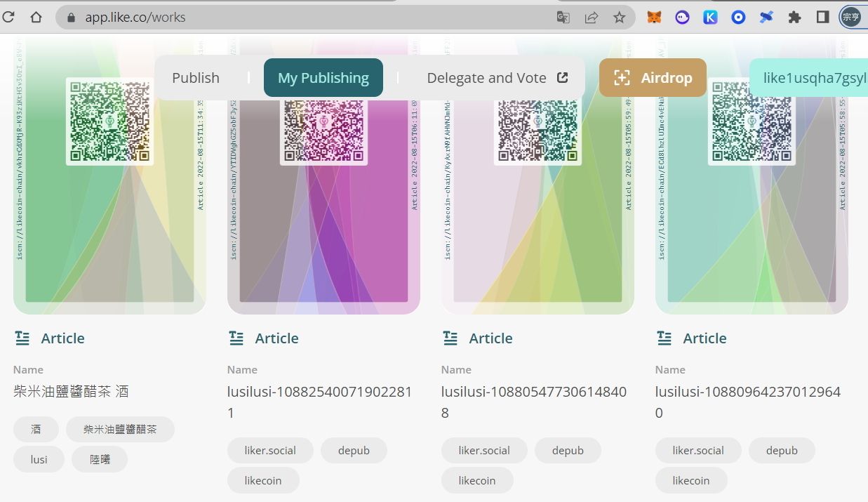Click the name lusilusi-108809642370129640

(x=748, y=402)
